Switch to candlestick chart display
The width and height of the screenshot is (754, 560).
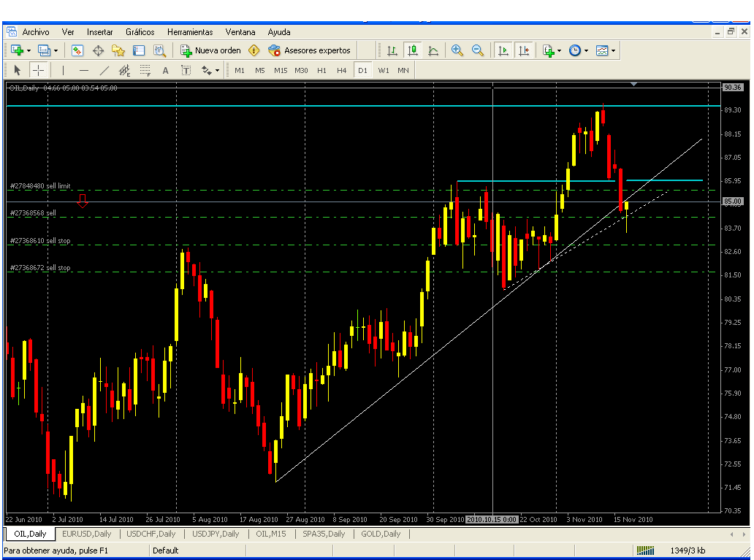point(413,50)
